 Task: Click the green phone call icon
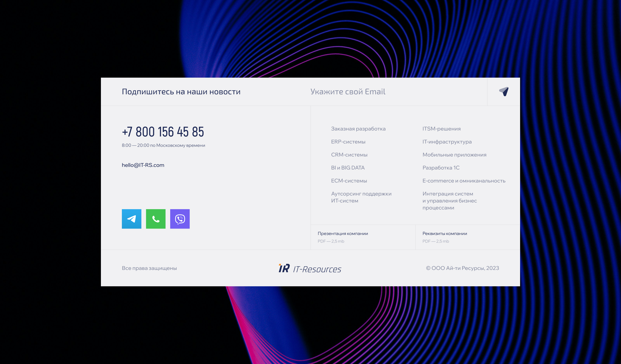pyautogui.click(x=155, y=219)
